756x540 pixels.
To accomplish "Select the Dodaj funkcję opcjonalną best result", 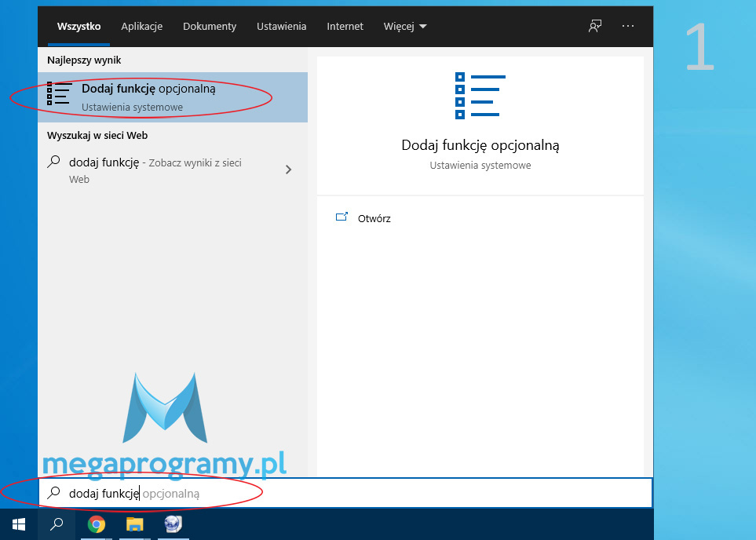I will point(173,97).
